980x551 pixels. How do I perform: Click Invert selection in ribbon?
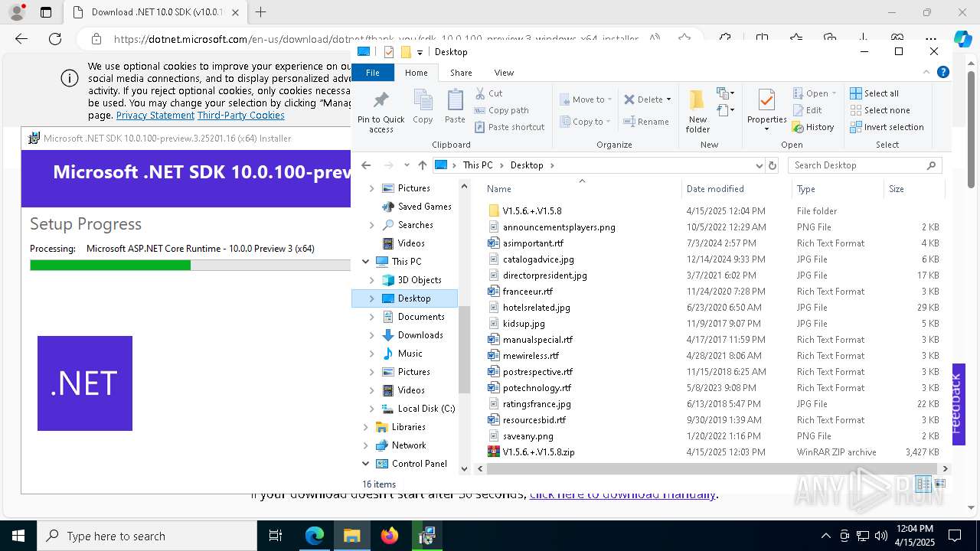pos(887,127)
